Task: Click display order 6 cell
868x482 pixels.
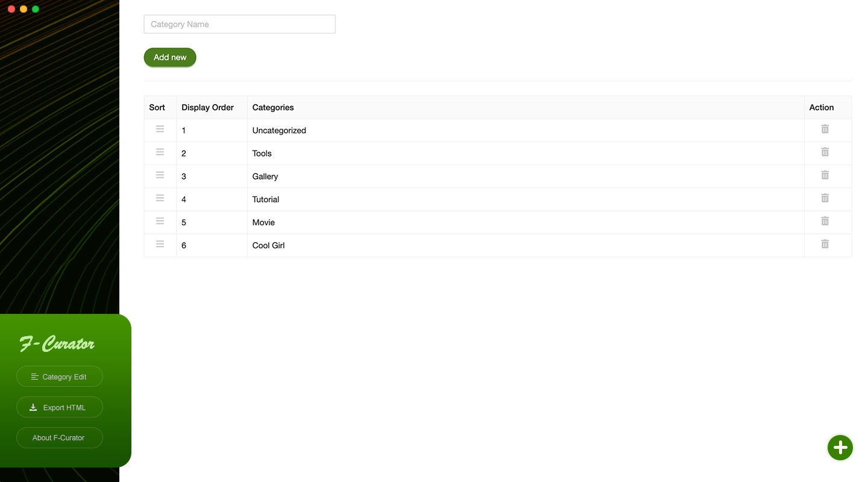Action: [x=212, y=245]
